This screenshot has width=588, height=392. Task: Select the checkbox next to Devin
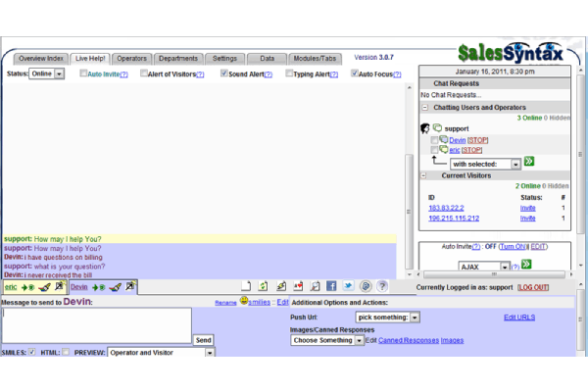pos(434,140)
